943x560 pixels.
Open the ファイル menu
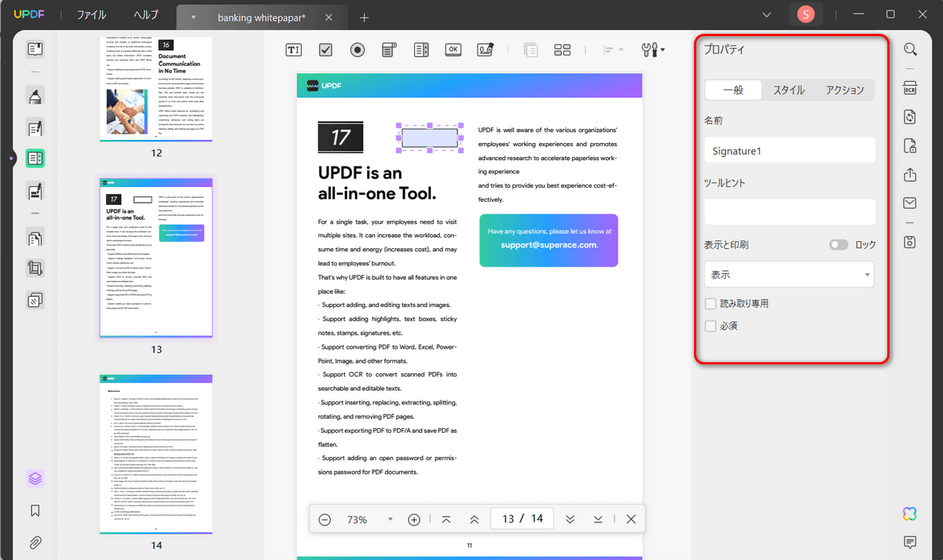[x=92, y=15]
